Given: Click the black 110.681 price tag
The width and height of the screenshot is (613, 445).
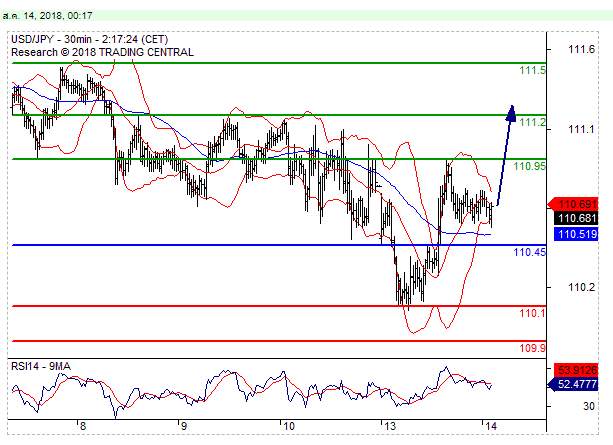Looking at the screenshot, I should point(576,218).
